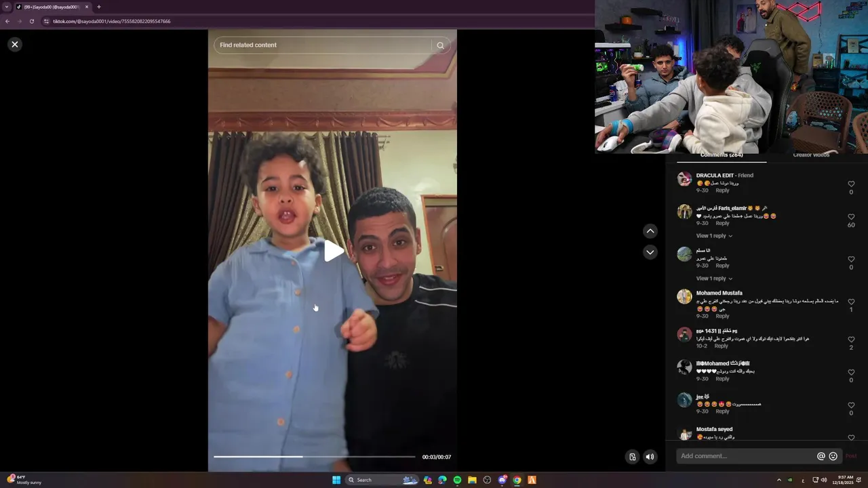The height and width of the screenshot is (488, 868).
Task: Open the emoji picker in comment box
Action: point(833,456)
